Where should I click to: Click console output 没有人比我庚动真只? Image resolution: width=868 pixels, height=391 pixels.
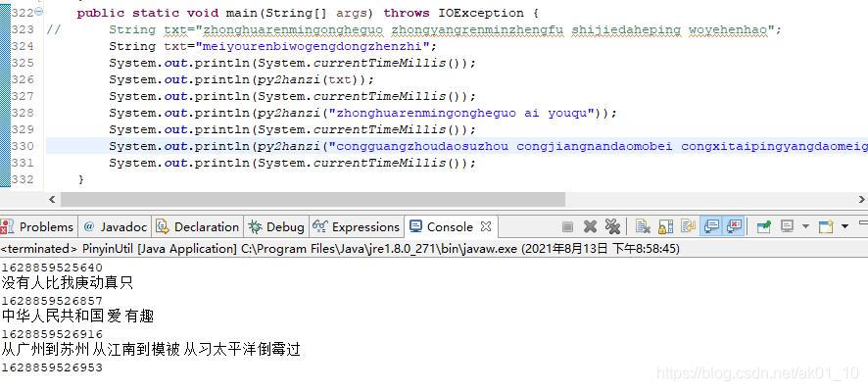(68, 283)
